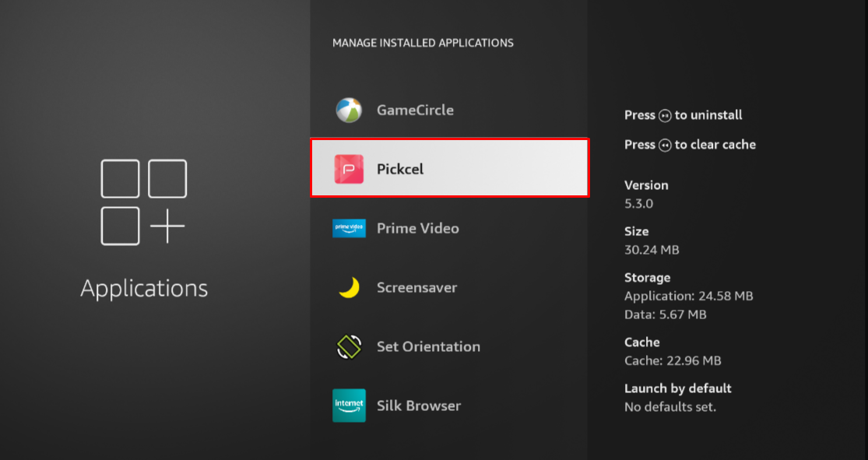
Task: Click the Prime Video logo icon
Action: click(x=349, y=228)
